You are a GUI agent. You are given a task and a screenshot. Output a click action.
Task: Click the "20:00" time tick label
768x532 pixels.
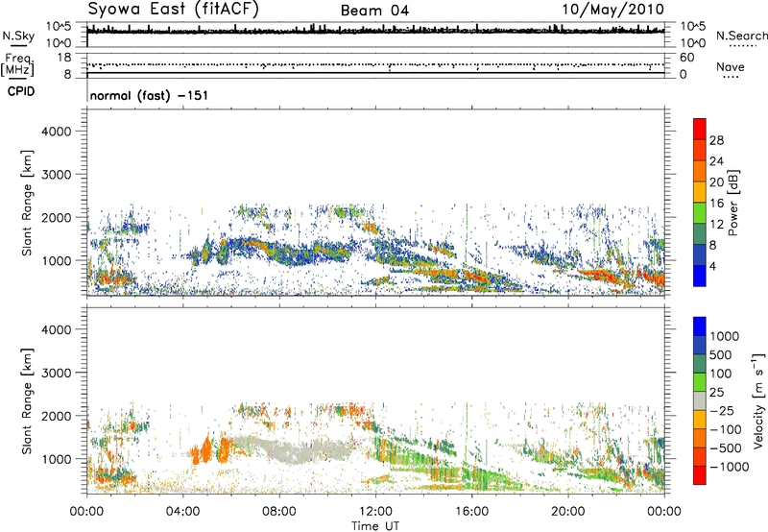pos(568,512)
